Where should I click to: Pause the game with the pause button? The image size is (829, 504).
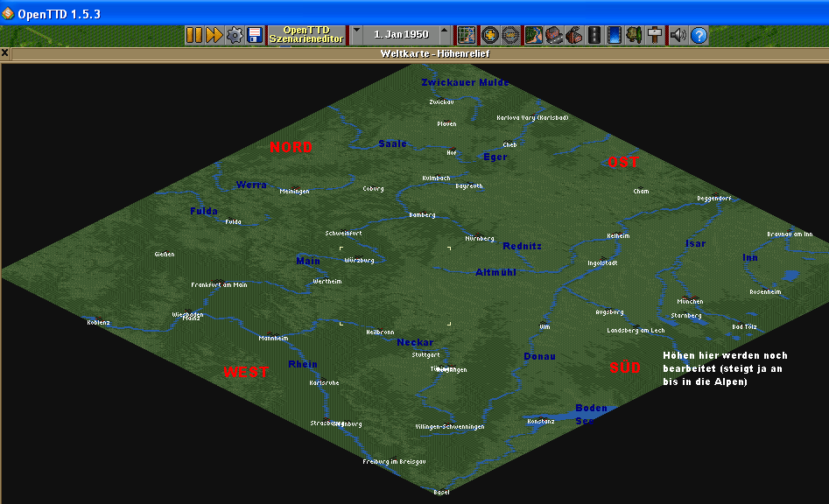pos(193,35)
